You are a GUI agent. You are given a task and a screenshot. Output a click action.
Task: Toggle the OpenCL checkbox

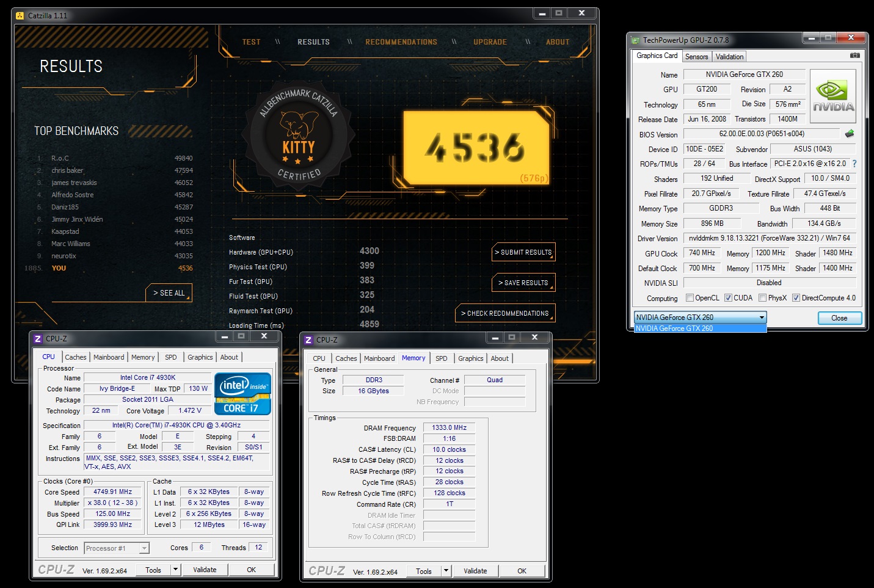[690, 298]
